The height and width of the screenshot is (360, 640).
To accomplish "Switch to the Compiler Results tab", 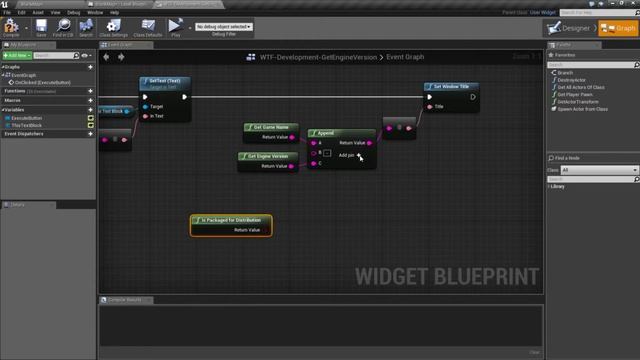I will [126, 300].
